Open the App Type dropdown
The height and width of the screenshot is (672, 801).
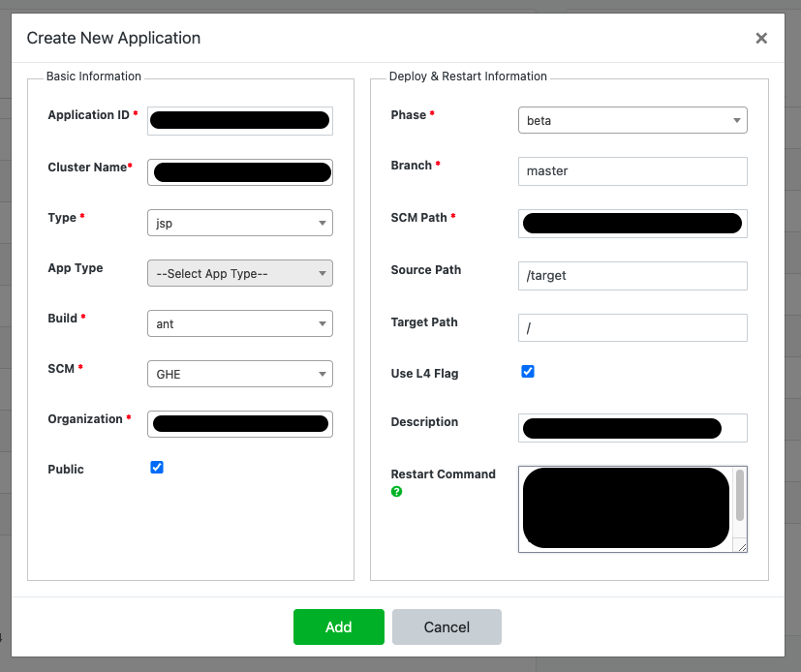point(240,273)
